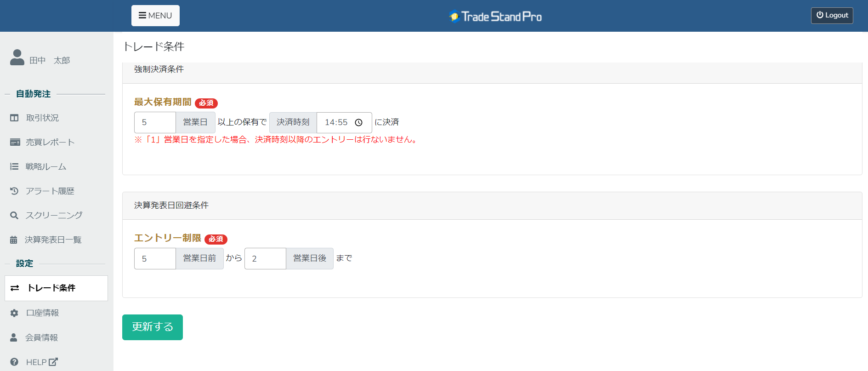Click the 決済時刻 addon label
This screenshot has width=868, height=371.
pos(293,122)
